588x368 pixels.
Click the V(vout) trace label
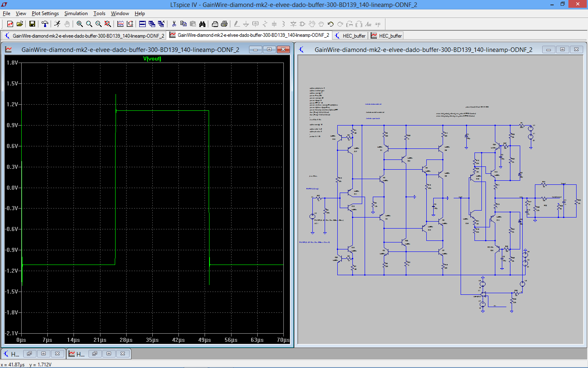click(152, 59)
